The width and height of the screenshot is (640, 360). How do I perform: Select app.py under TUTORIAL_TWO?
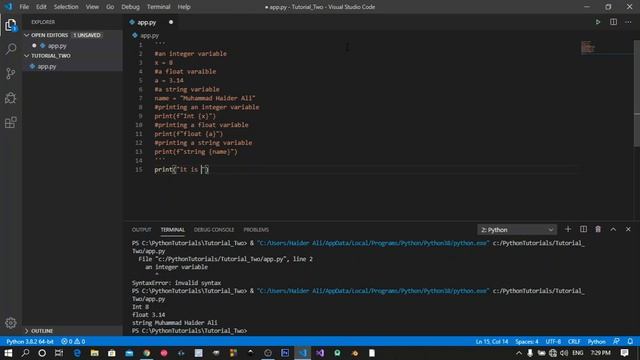(73, 66)
